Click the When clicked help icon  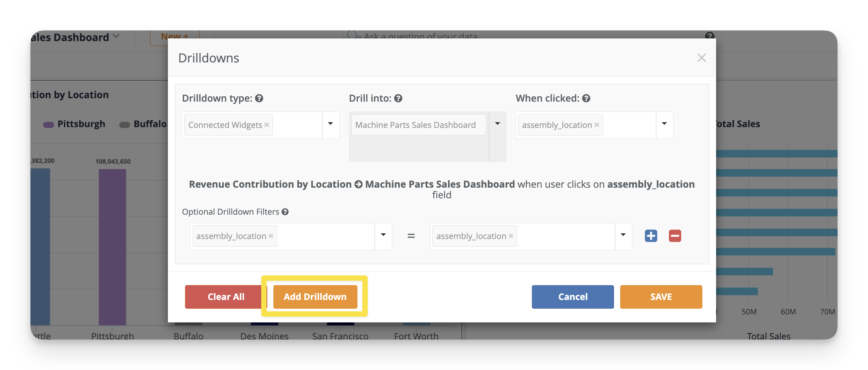tap(586, 98)
